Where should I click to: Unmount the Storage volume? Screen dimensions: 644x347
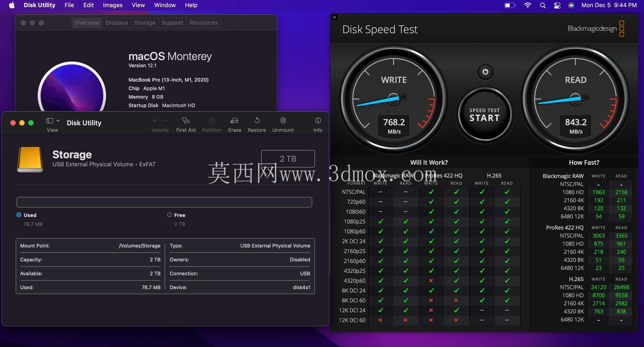click(283, 125)
